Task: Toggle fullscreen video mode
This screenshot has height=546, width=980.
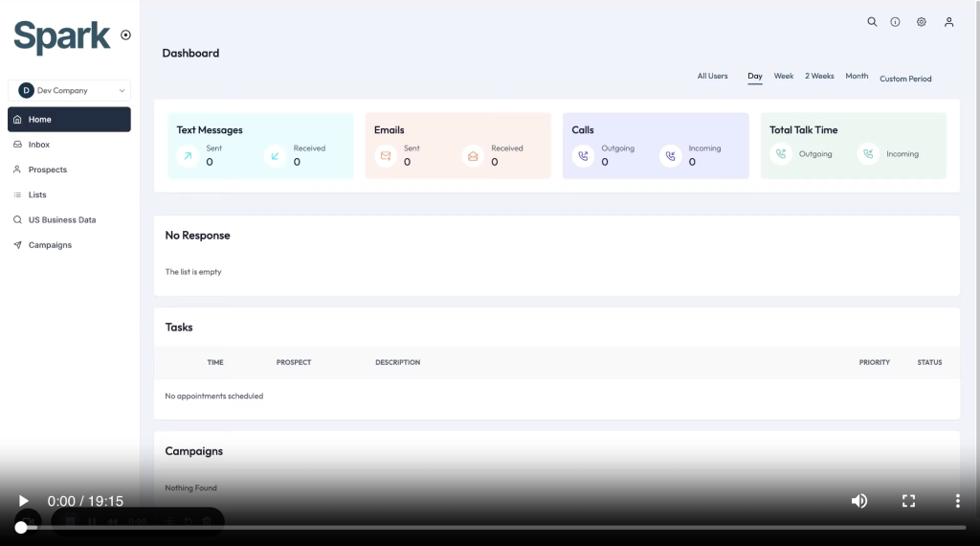Action: coord(909,501)
